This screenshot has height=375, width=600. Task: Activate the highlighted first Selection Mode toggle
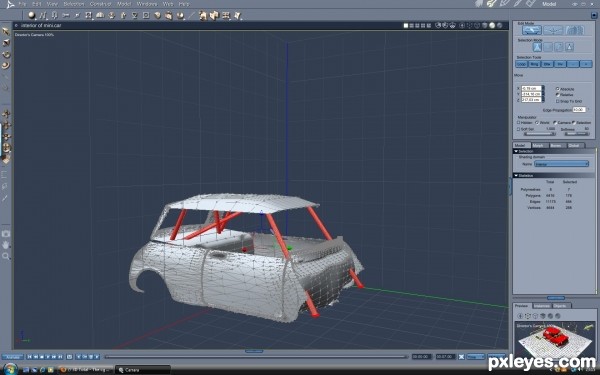click(537, 47)
